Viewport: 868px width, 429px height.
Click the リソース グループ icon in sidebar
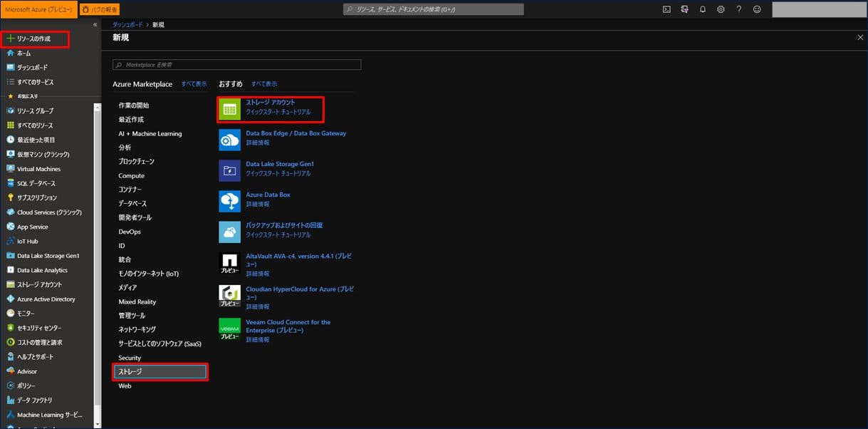point(11,110)
